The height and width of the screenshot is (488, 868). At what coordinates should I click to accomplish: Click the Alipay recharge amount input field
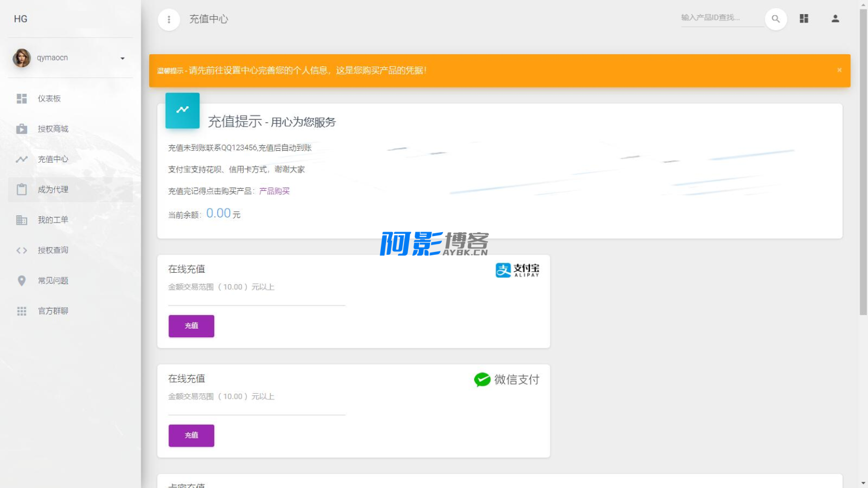point(257,299)
